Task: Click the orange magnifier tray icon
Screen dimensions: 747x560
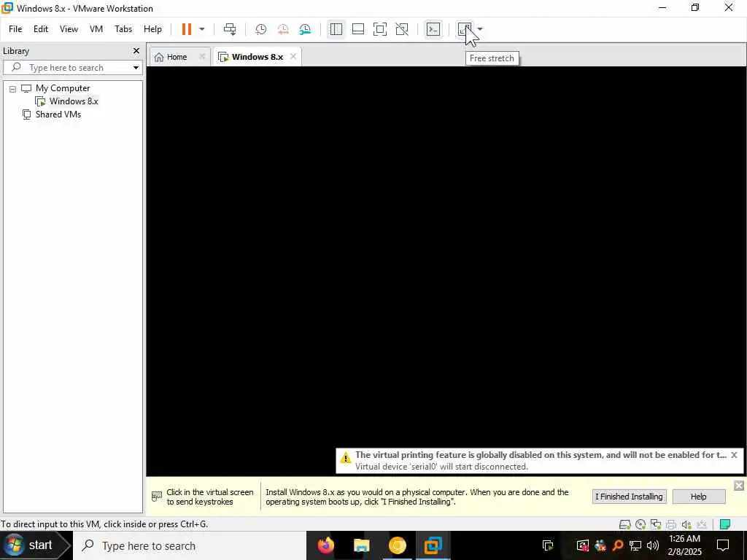Action: [x=618, y=545]
